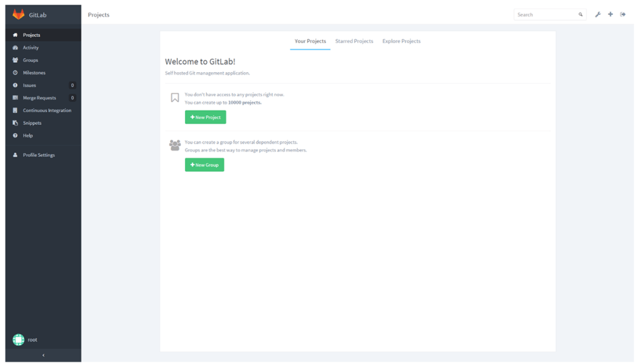This screenshot has height=364, width=638.
Task: Sign out using the exit icon
Action: point(623,14)
